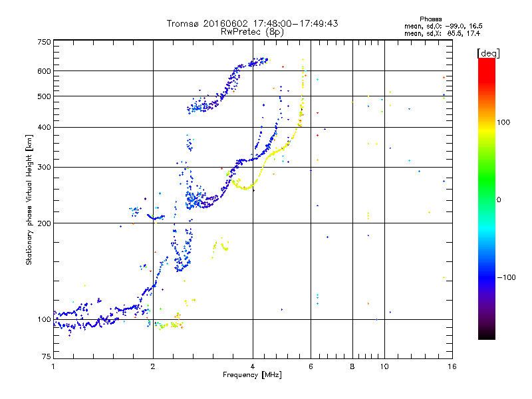Click the x-axis tick label '4'

pos(253,366)
